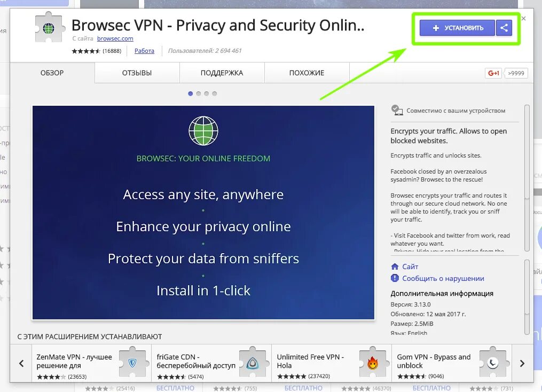Click the description panel scrollbar

click(x=527, y=178)
